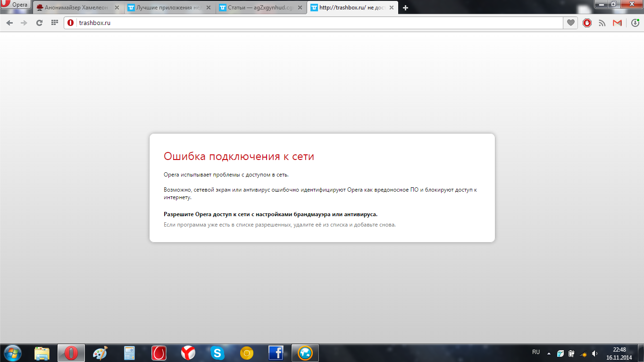Image resolution: width=644 pixels, height=362 pixels.
Task: Close the Лучшие приложения tab
Action: (209, 8)
